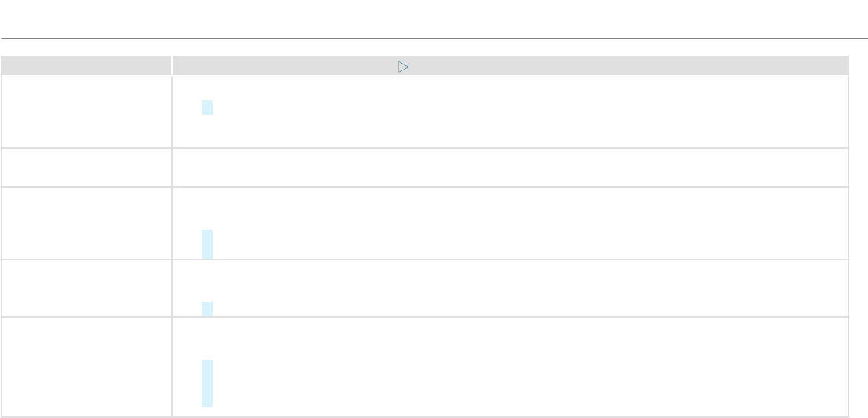Click the dark horizontal rule above the table
The height and width of the screenshot is (418, 868).
434,38
